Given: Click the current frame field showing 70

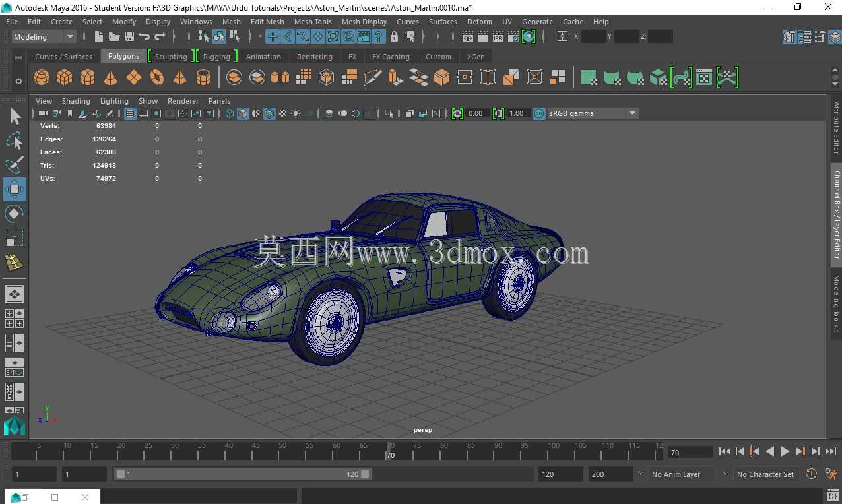Looking at the screenshot, I should click(690, 452).
